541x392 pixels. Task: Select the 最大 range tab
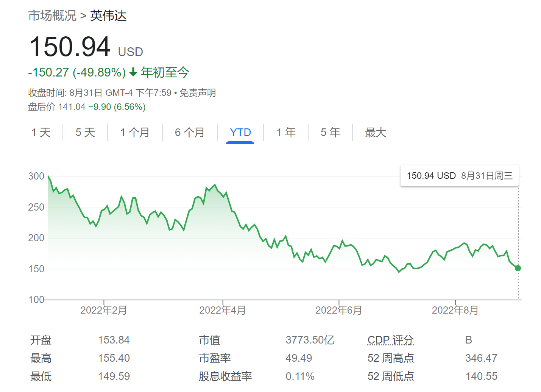tap(376, 133)
